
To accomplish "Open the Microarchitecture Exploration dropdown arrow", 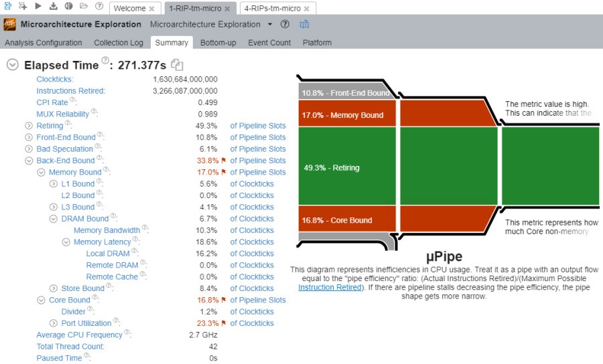I will (x=270, y=24).
